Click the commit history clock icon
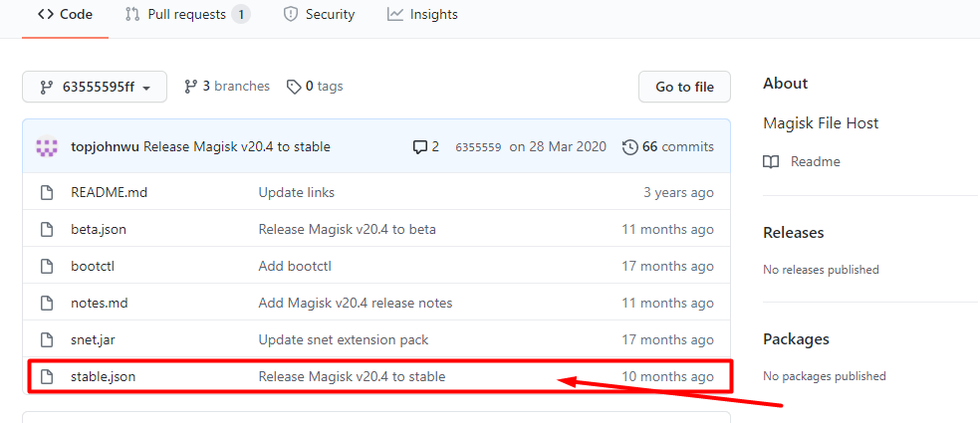 [x=629, y=147]
